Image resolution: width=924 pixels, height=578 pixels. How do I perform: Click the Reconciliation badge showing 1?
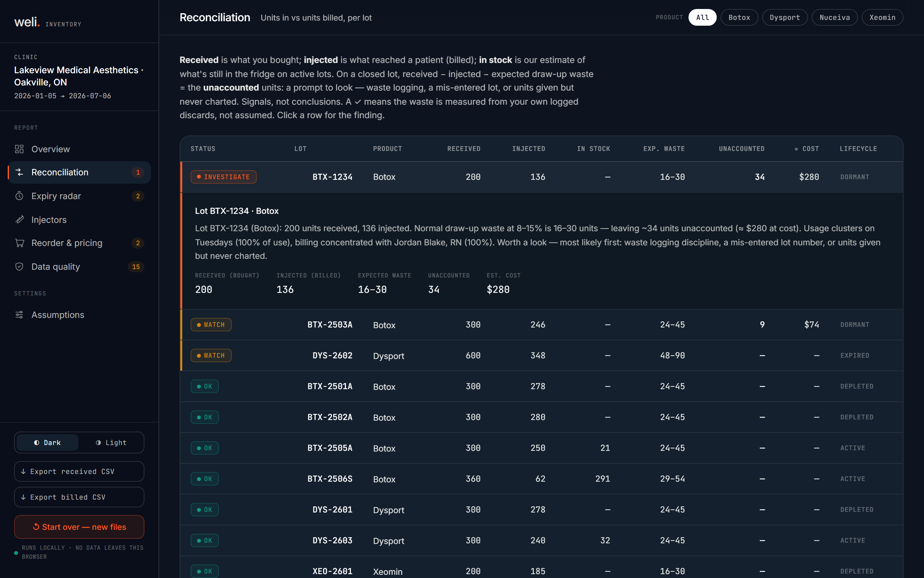pos(138,172)
